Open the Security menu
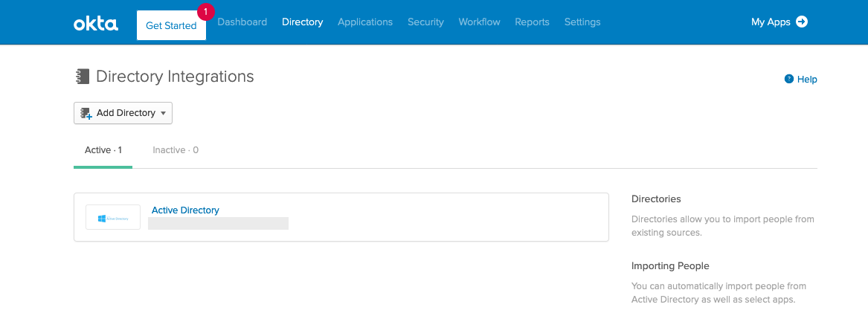Viewport: 868px width, 316px height. coord(425,22)
